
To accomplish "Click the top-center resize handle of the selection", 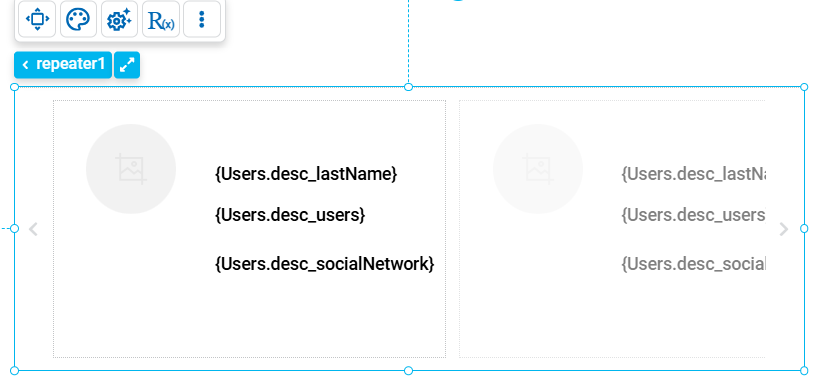I will coord(408,87).
